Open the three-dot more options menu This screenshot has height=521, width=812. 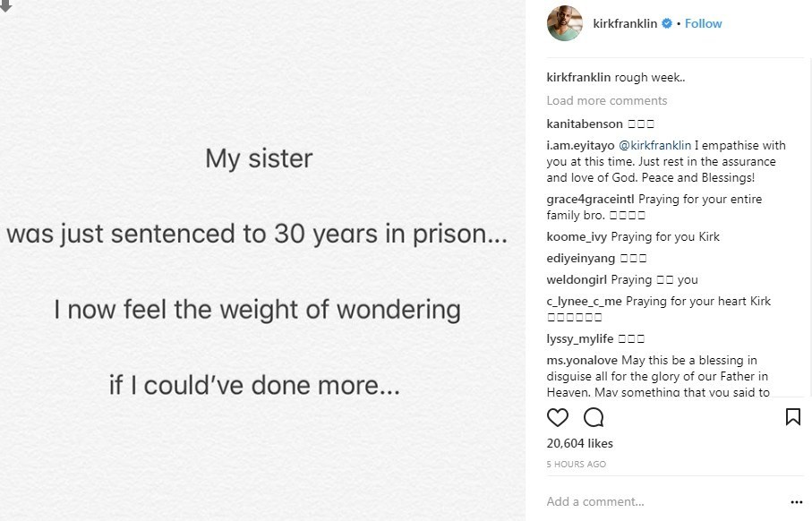[796, 502]
